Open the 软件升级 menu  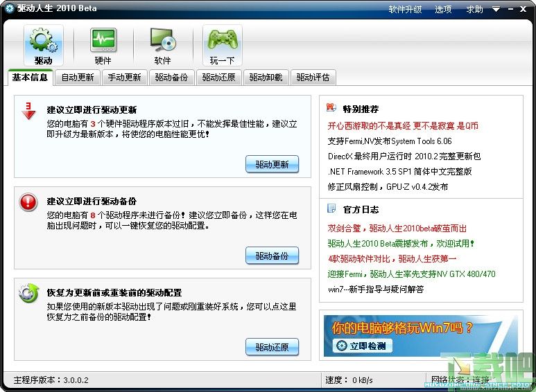point(405,9)
